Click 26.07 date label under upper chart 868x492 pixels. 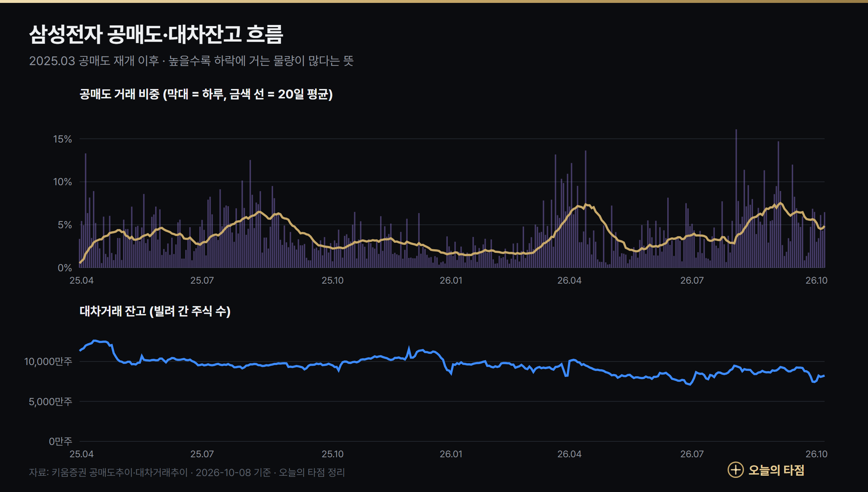(x=692, y=280)
